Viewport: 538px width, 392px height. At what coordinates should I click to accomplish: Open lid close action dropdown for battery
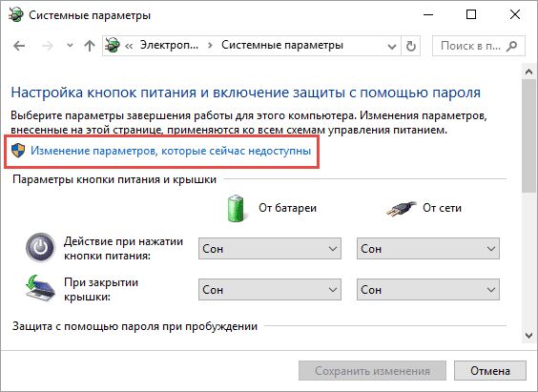pos(270,290)
